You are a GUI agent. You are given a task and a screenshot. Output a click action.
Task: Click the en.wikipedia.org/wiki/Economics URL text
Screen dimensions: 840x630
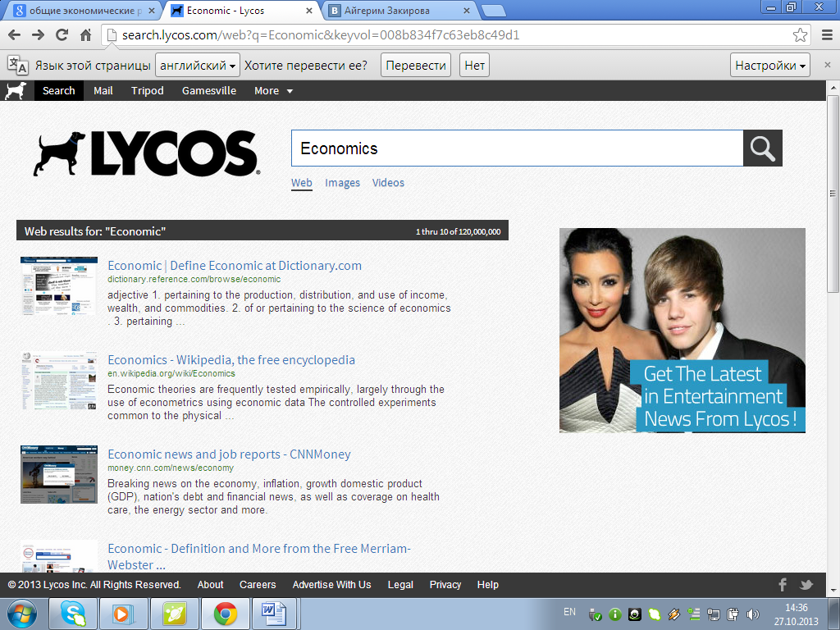171,373
